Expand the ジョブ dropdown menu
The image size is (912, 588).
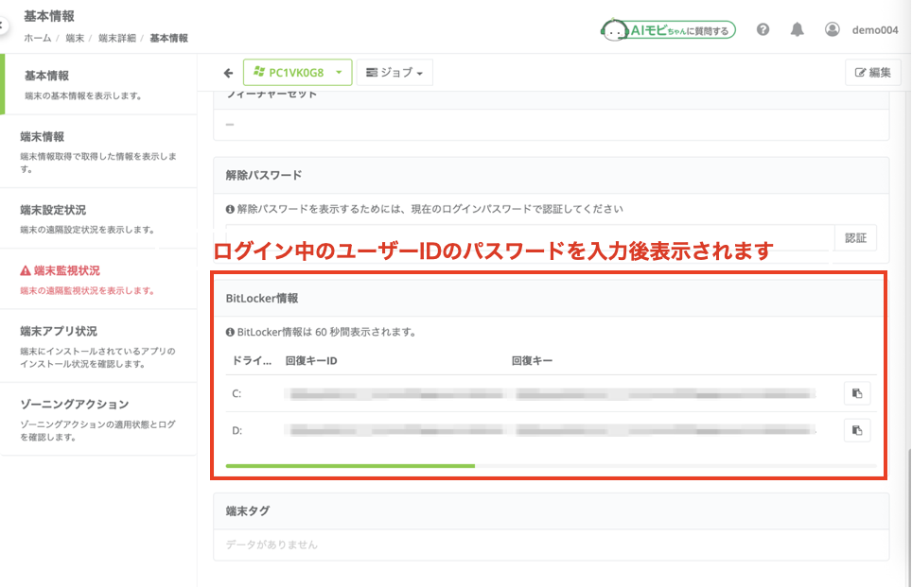[x=395, y=73]
